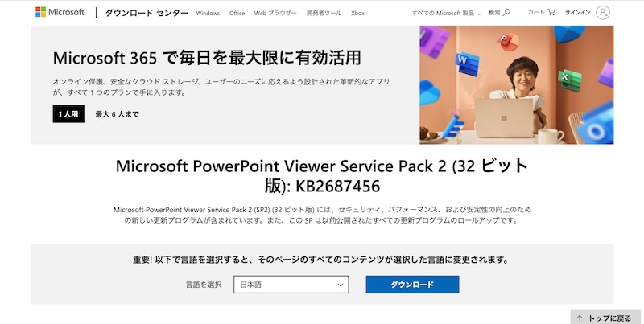Select the 1人用 plan toggle
This screenshot has height=324, width=644.
point(68,114)
